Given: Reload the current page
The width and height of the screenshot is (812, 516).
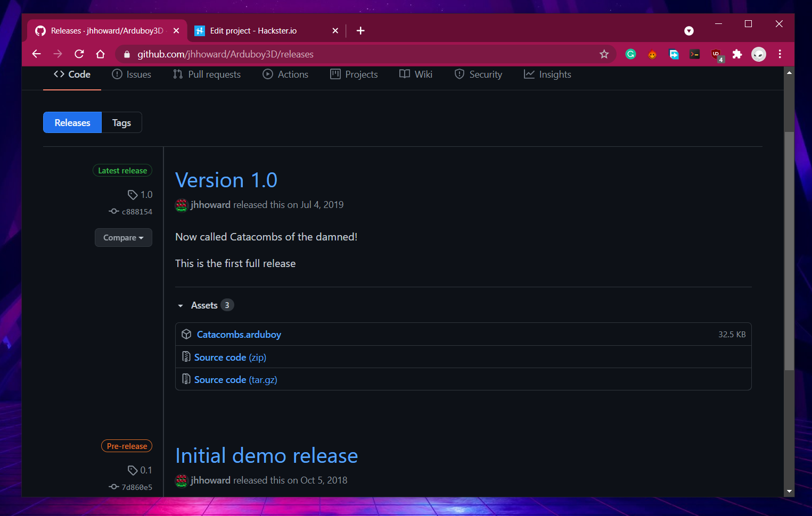Looking at the screenshot, I should (79, 54).
